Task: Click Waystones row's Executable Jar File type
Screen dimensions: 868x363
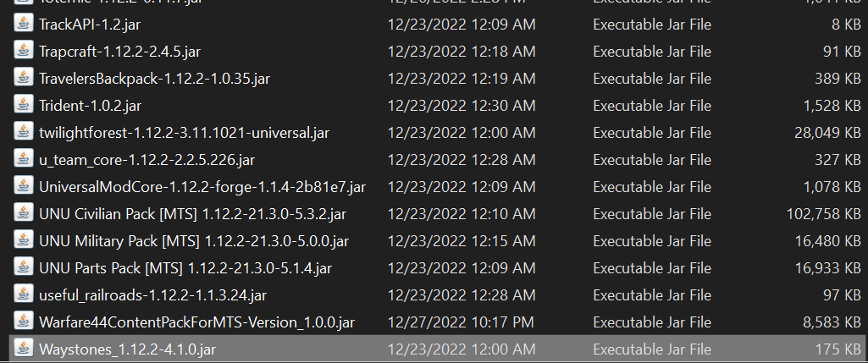Action: 652,349
